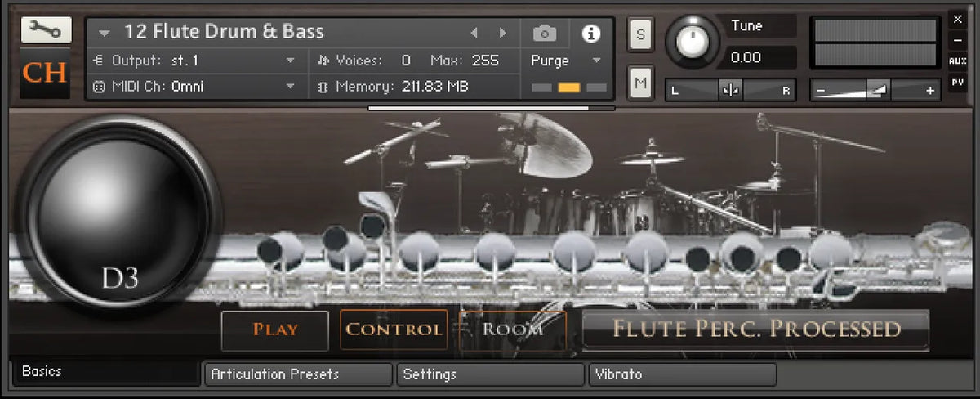Click the Flute Perc. Processed preset display
The width and height of the screenshot is (980, 399).
(755, 330)
